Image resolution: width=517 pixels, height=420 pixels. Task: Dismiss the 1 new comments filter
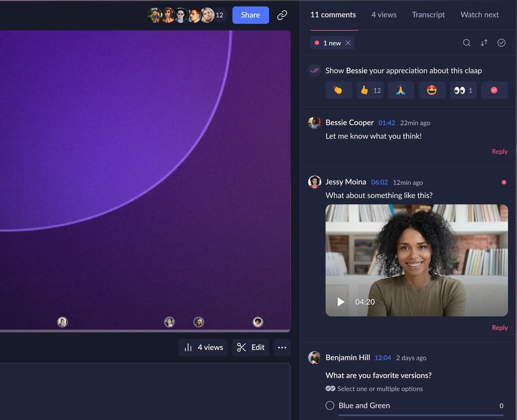coord(348,43)
